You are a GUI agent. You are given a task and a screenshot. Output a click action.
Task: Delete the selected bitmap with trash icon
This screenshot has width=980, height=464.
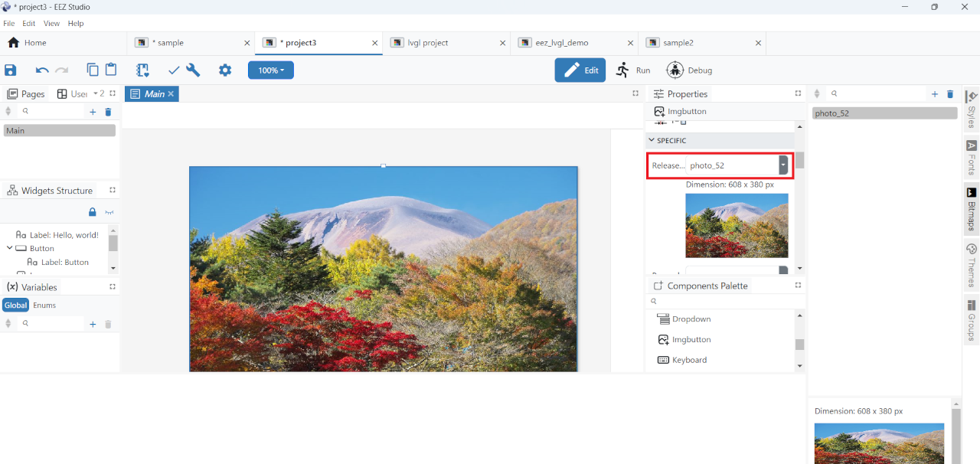[950, 94]
